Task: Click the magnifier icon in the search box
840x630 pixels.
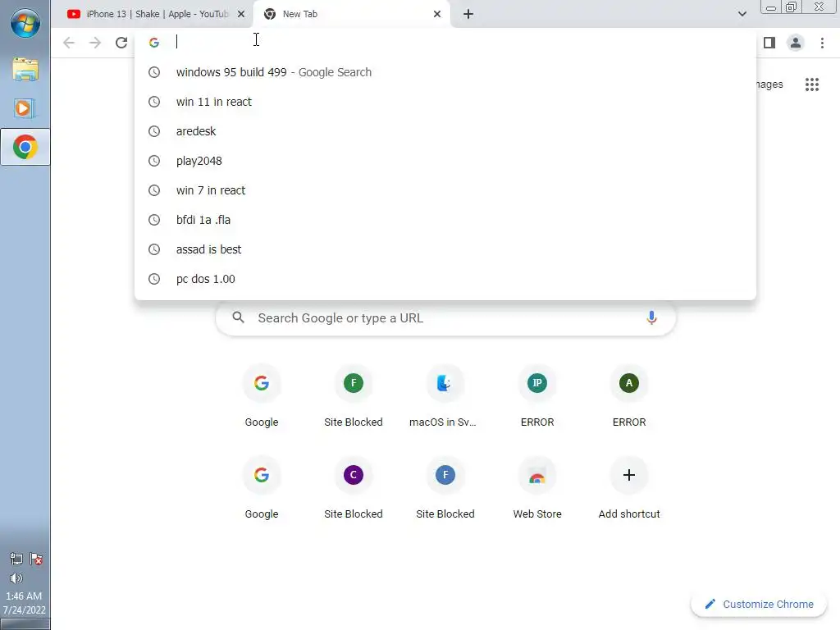Action: point(239,317)
